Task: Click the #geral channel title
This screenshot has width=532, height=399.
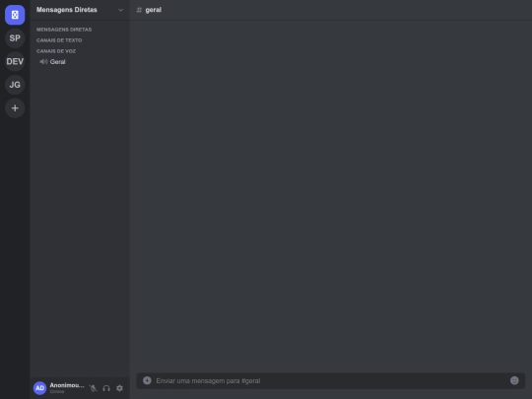Action: tap(153, 10)
